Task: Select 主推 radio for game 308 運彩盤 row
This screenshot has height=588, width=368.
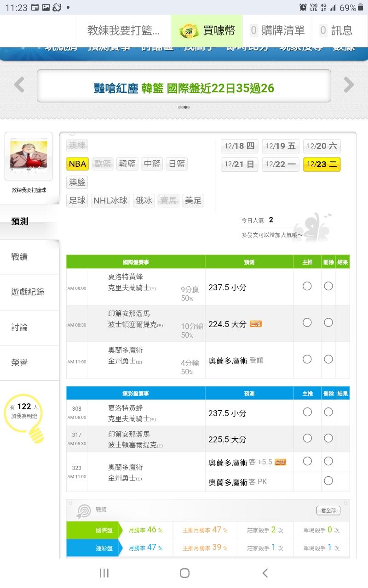Action: [x=307, y=412]
